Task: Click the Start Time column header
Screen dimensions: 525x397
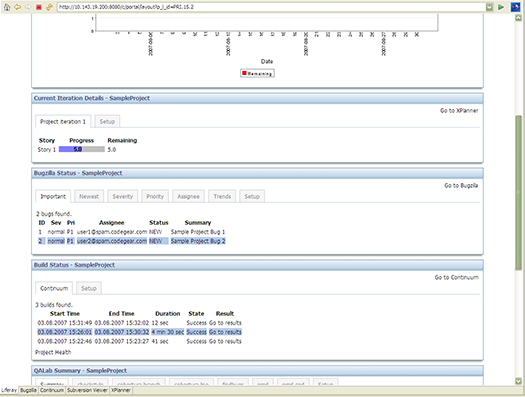Action: (x=65, y=314)
